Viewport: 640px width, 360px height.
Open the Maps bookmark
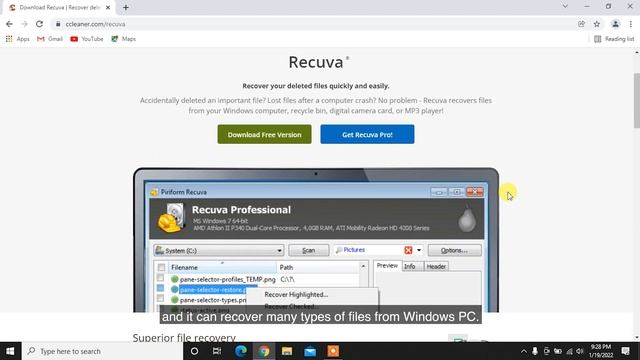[124, 39]
